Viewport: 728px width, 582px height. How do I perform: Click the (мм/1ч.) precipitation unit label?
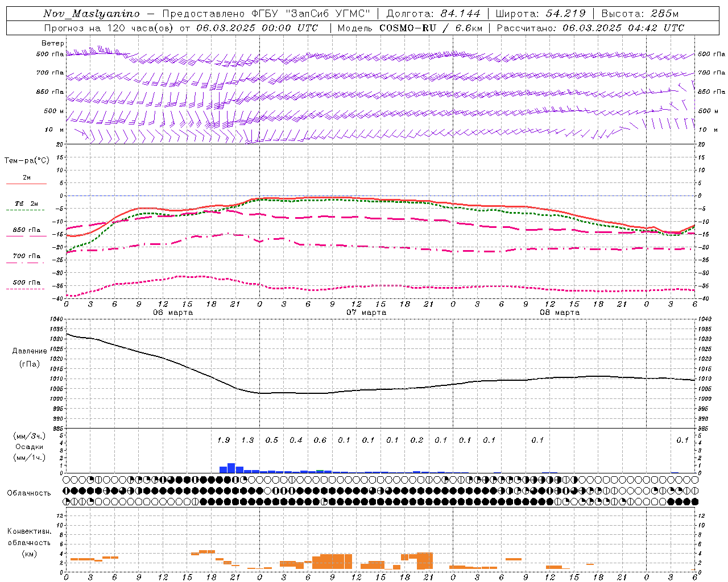click(x=30, y=458)
